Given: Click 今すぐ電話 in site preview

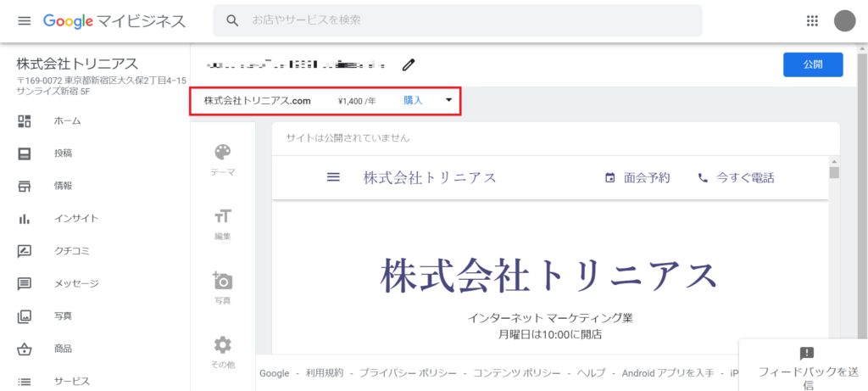Looking at the screenshot, I should (x=745, y=178).
